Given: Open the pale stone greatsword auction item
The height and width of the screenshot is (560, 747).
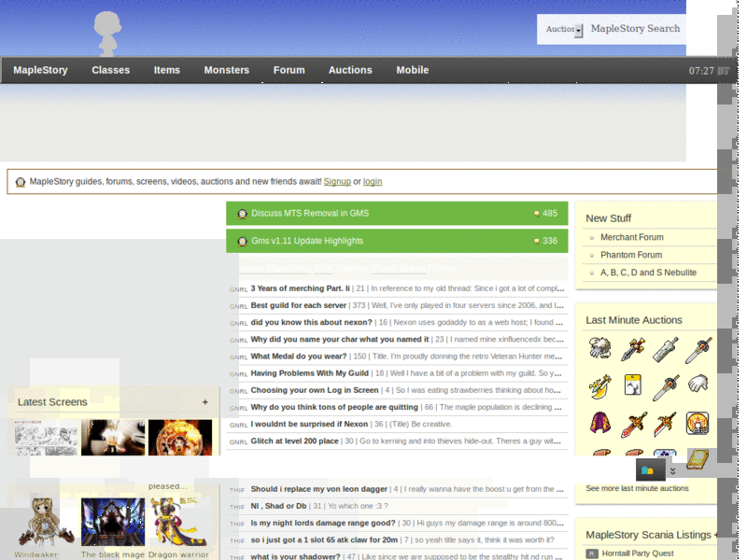Looking at the screenshot, I should click(665, 349).
